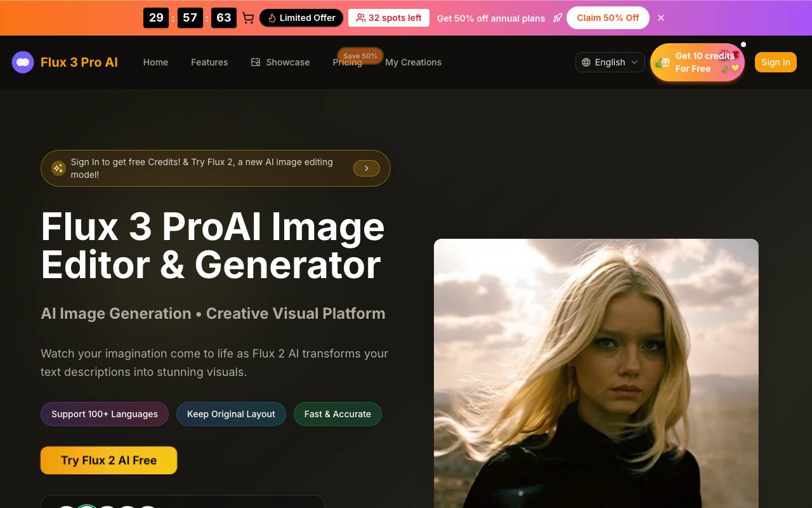The image size is (812, 508).
Task: Click the Sign In to get free Credits notice text
Action: click(x=202, y=168)
